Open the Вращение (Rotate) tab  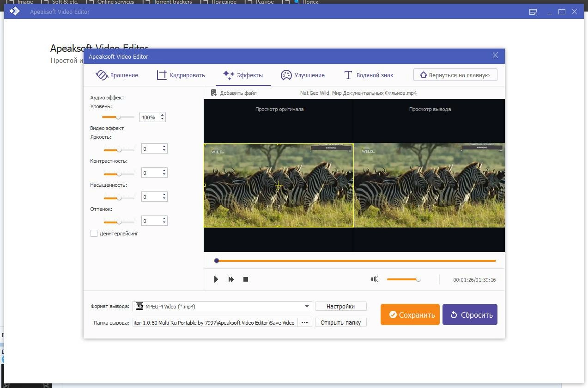[x=116, y=75]
